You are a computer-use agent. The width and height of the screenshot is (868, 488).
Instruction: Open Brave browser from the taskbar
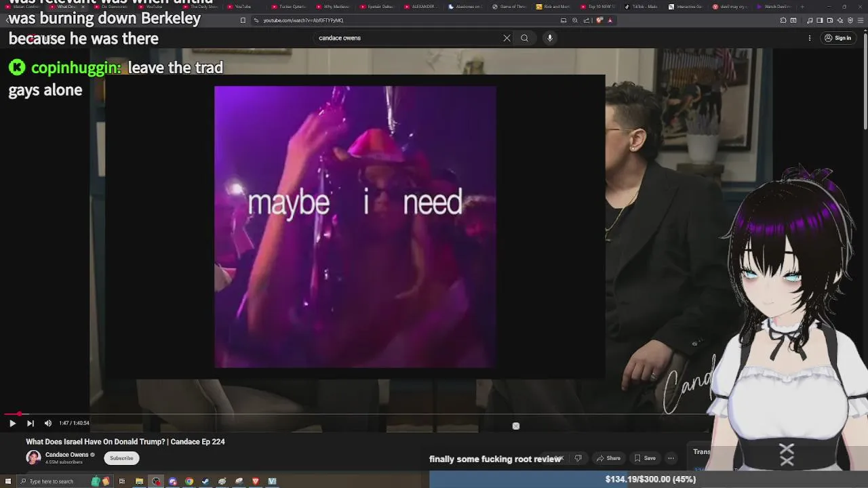pyautogui.click(x=256, y=481)
